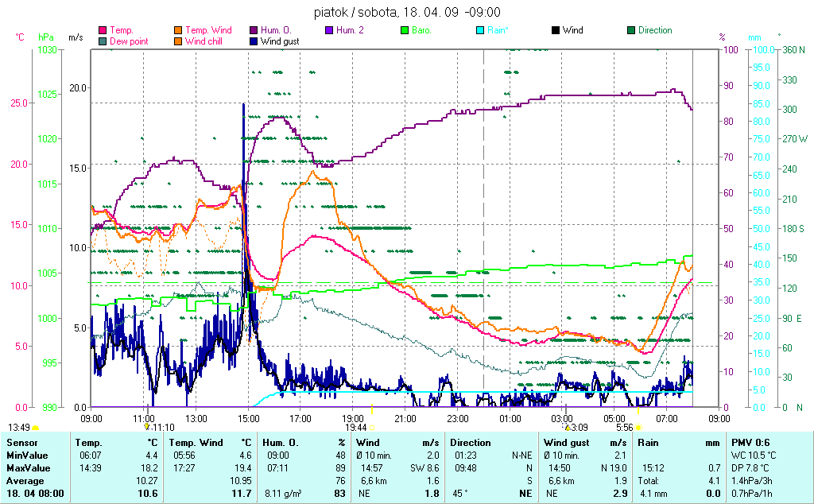Click the 'DP 7.8 °C' reading
Screen dimensions: 814x504
(750, 468)
